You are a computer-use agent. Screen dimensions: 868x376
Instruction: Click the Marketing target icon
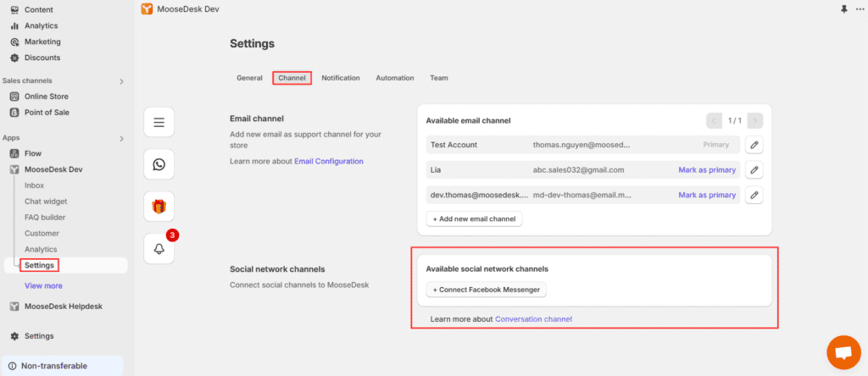[x=15, y=41]
